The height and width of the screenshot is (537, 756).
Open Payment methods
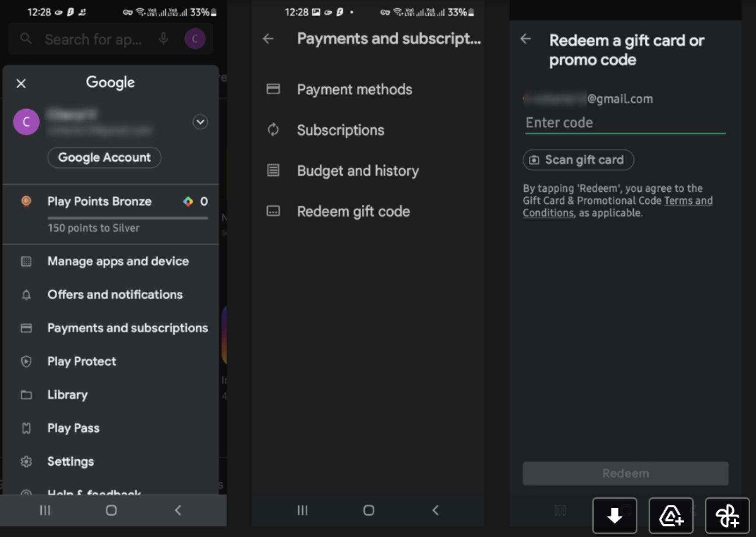(x=368, y=89)
